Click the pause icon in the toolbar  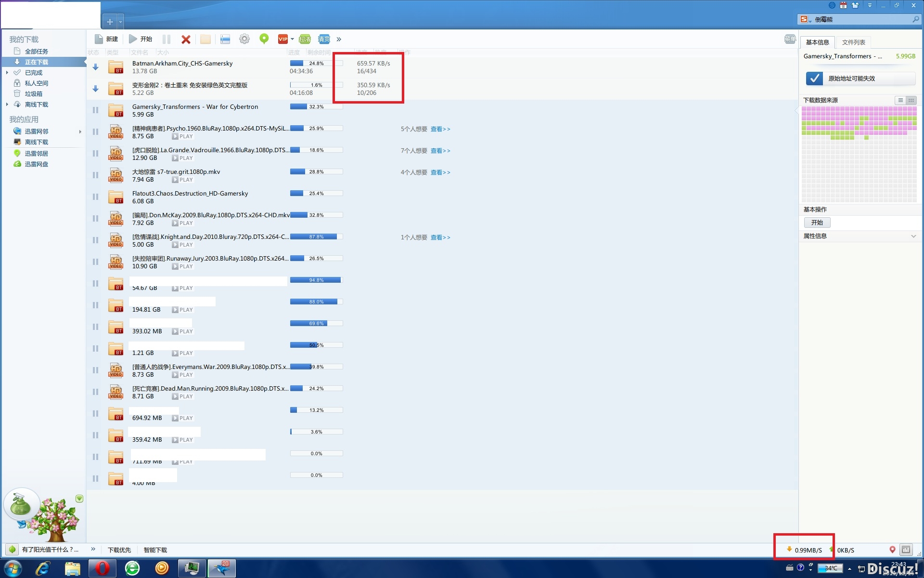coord(167,39)
